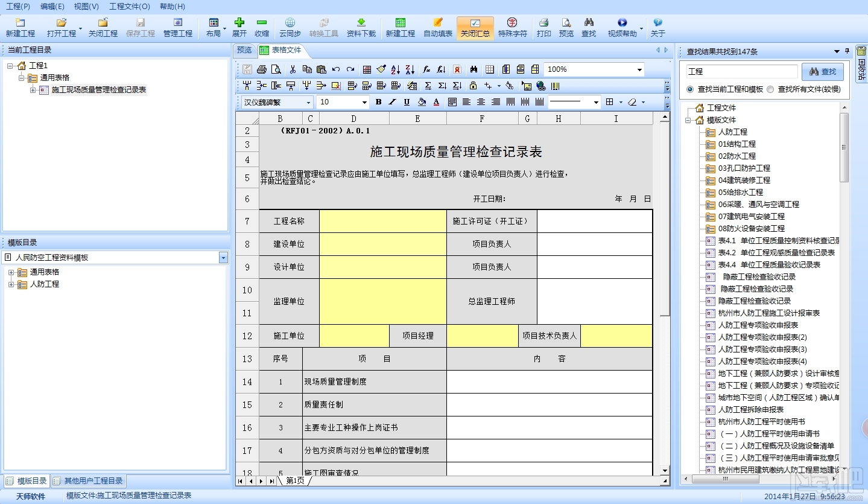The height and width of the screenshot is (504, 868).
Task: Open the 特殊字符 special characters tool
Action: coord(512,28)
